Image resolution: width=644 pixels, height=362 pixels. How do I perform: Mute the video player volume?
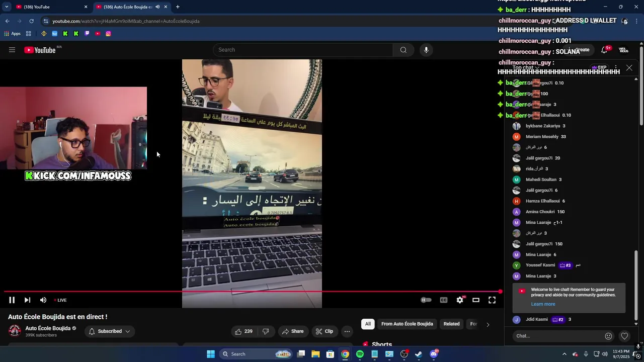(43, 300)
